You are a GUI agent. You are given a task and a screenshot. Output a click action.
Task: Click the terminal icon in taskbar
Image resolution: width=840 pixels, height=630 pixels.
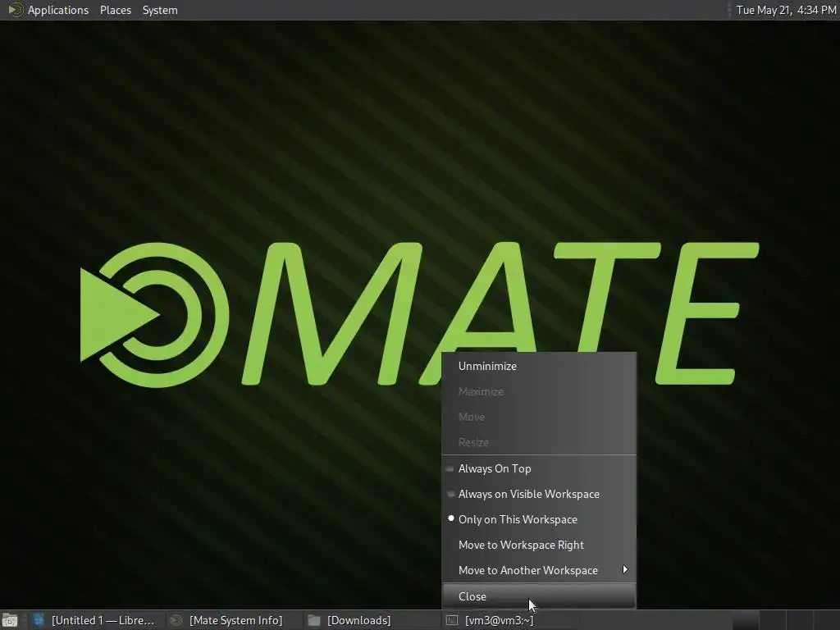452,620
